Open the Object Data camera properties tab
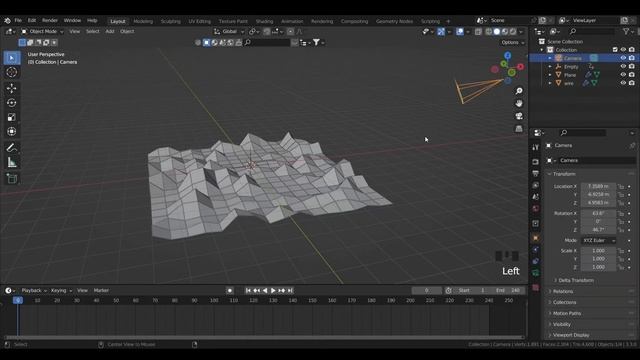This screenshot has height=360, width=640. pyautogui.click(x=536, y=273)
